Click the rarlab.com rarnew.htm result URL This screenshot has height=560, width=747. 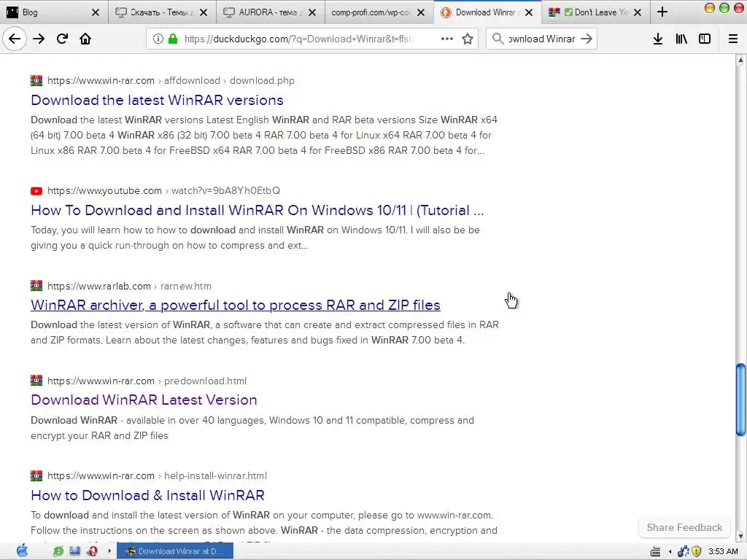[x=129, y=286]
